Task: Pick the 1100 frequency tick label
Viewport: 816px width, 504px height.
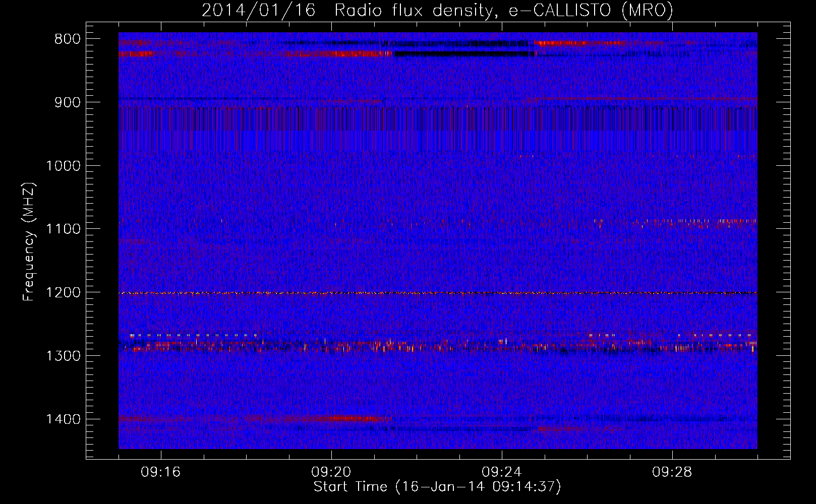Action: click(63, 229)
